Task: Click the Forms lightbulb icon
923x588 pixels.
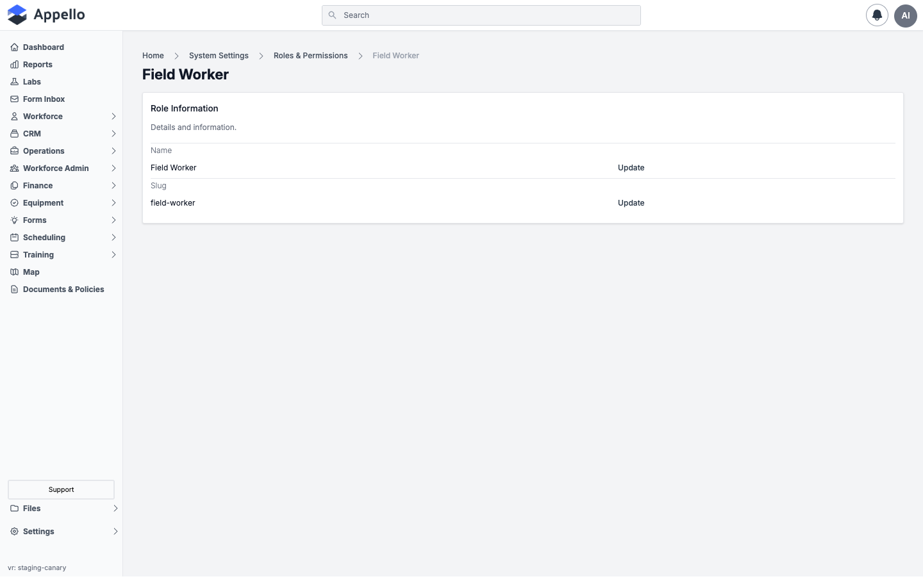Action: click(x=14, y=220)
